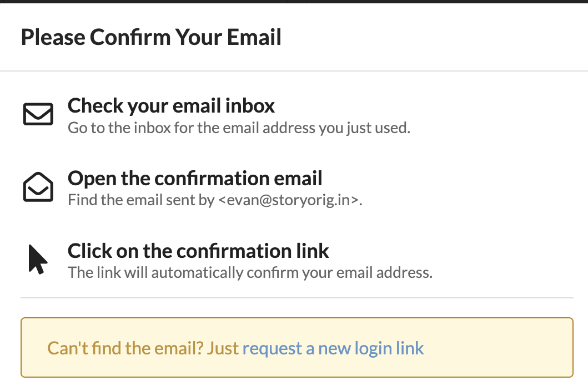Select the "Please Confirm Your Email" heading

(x=151, y=38)
